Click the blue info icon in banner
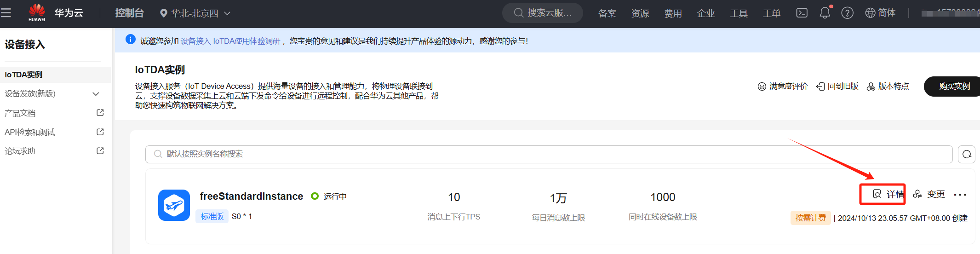The height and width of the screenshot is (254, 980). 131,40
